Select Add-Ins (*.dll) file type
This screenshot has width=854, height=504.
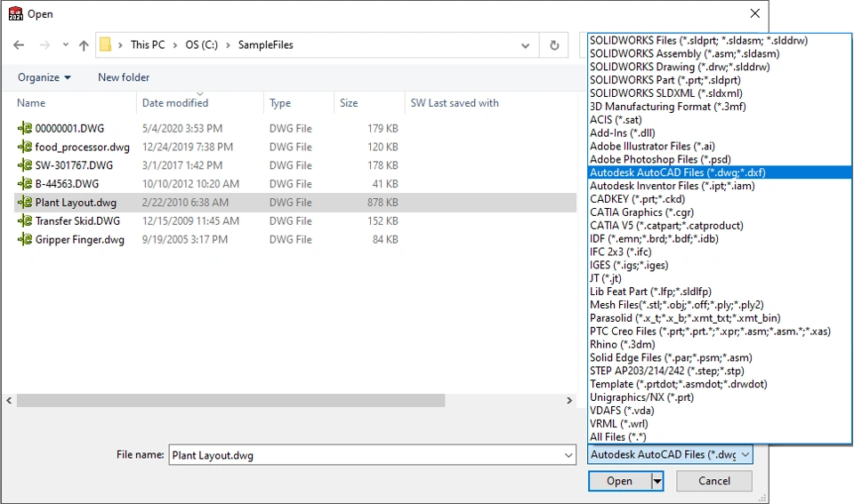(x=720, y=132)
